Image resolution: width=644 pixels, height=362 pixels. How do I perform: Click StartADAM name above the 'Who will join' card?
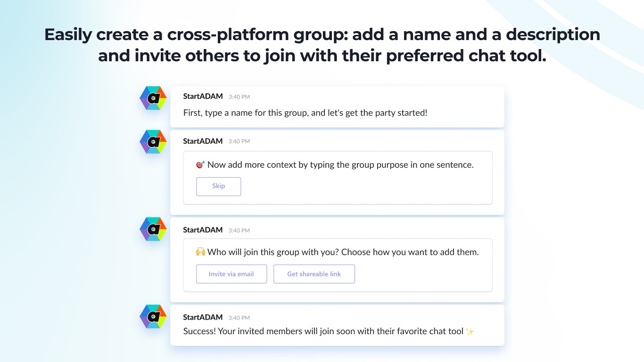(203, 230)
